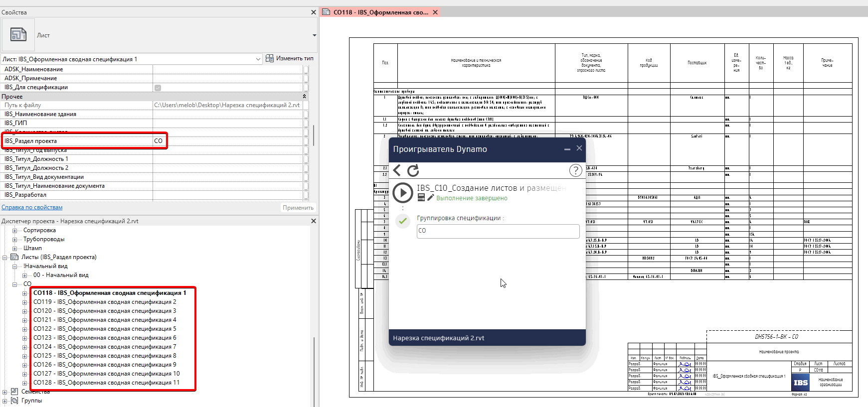Select the IBS_Разработал property row
The image size is (868, 407).
tap(153, 195)
